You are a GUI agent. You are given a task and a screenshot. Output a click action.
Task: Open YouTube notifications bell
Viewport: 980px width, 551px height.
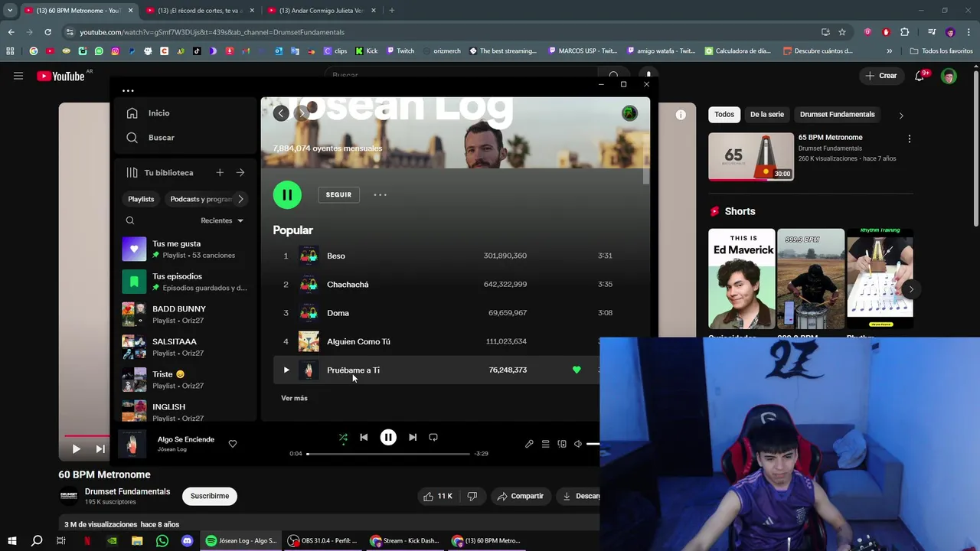920,76
